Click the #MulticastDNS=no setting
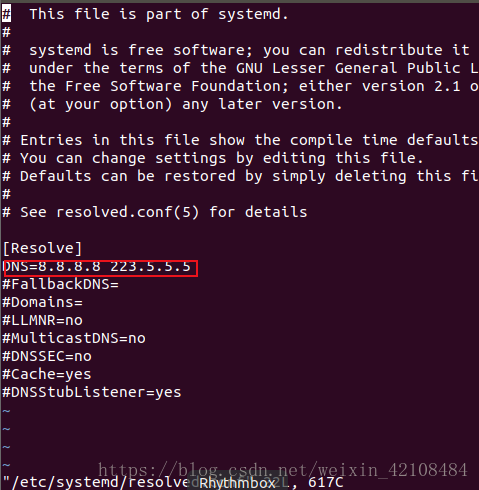This screenshot has width=479, height=490. click(x=74, y=338)
